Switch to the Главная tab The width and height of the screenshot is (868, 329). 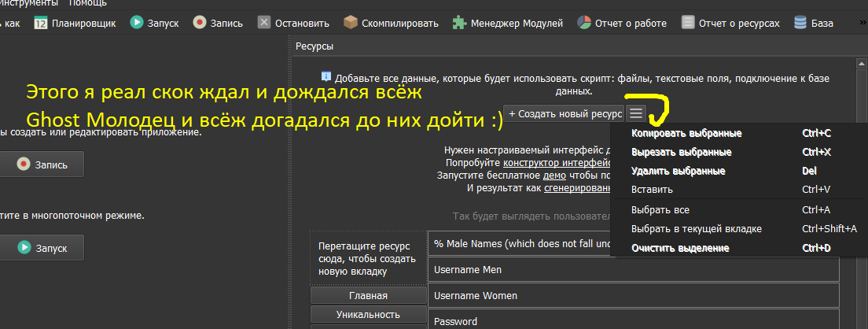[368, 295]
